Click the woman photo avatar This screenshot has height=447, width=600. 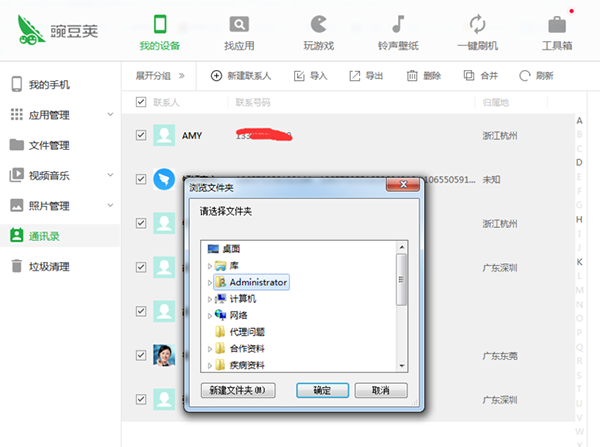[x=164, y=355]
